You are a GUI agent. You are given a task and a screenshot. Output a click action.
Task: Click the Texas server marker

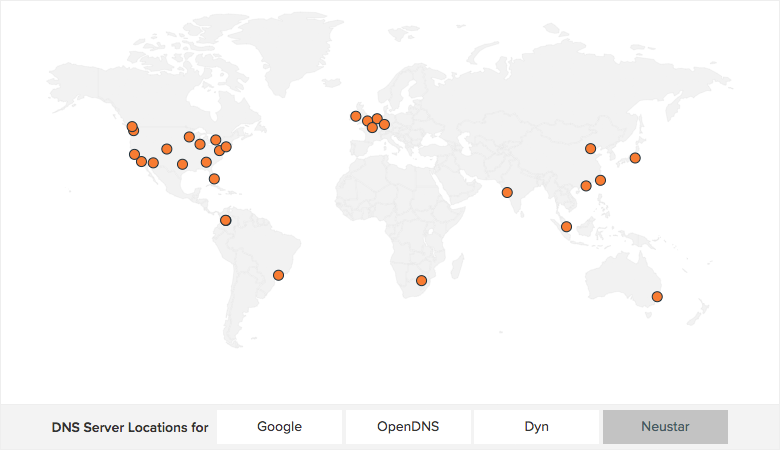182,164
